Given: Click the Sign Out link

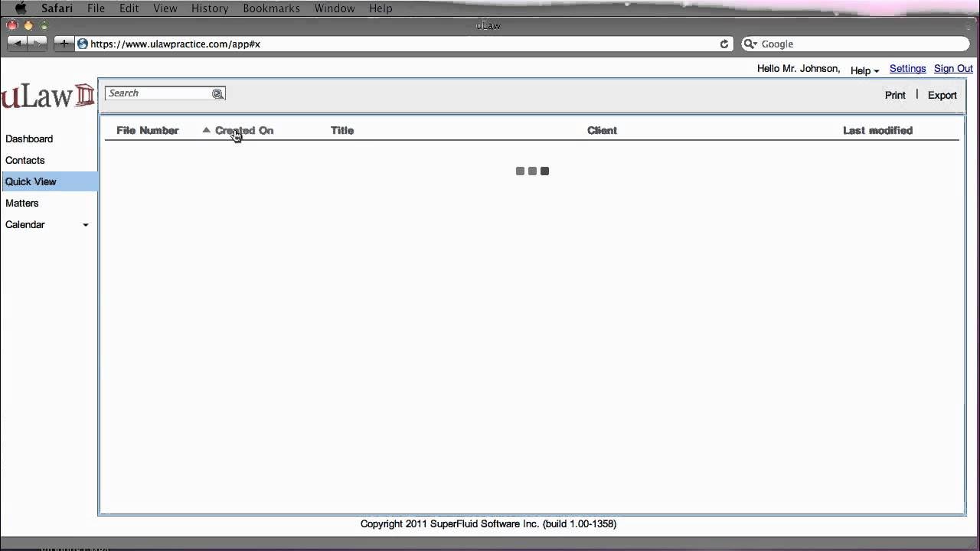Looking at the screenshot, I should click(953, 69).
